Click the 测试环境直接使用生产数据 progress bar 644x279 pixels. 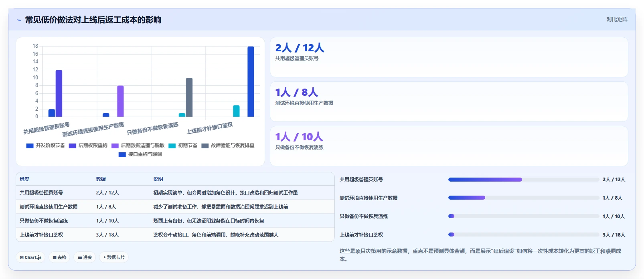coord(524,198)
